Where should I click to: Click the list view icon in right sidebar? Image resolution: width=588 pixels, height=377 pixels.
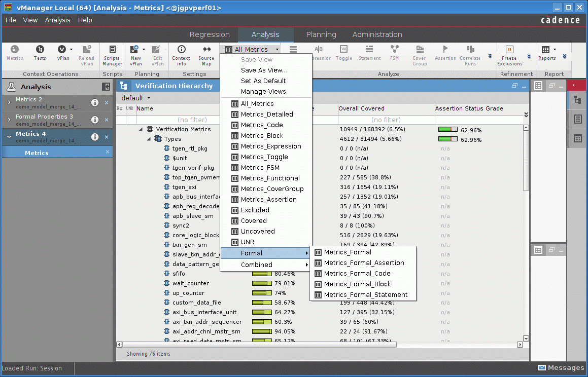pos(577,120)
